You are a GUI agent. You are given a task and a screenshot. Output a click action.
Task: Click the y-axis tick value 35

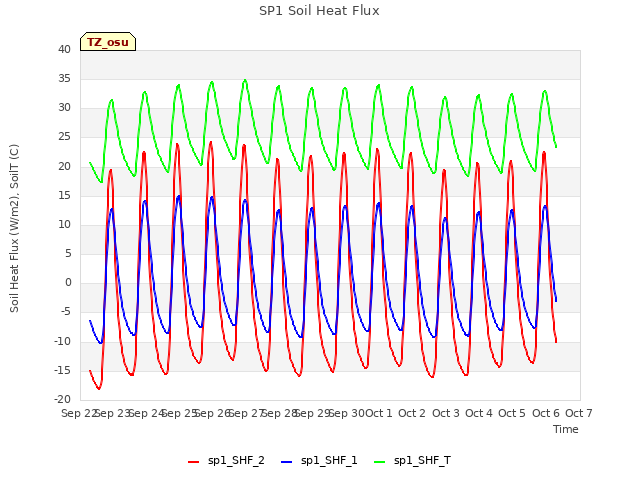tap(64, 78)
